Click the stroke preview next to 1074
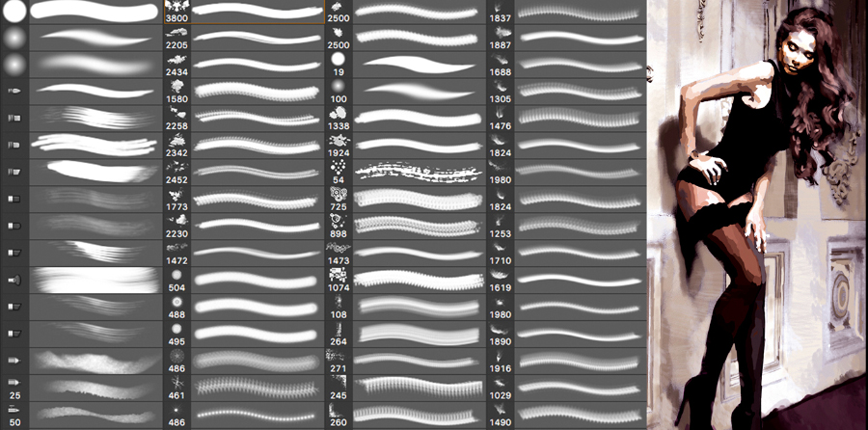The width and height of the screenshot is (868, 430). 419,280
